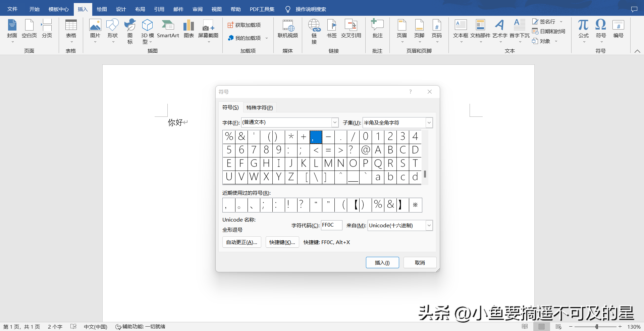644x331 pixels.
Task: Switch to the 特殊字符 tab
Action: click(x=260, y=107)
